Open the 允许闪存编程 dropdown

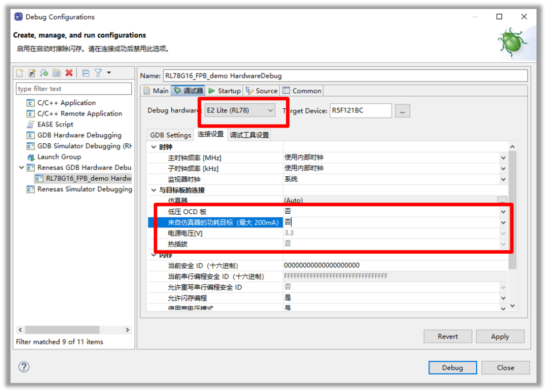pyautogui.click(x=503, y=298)
